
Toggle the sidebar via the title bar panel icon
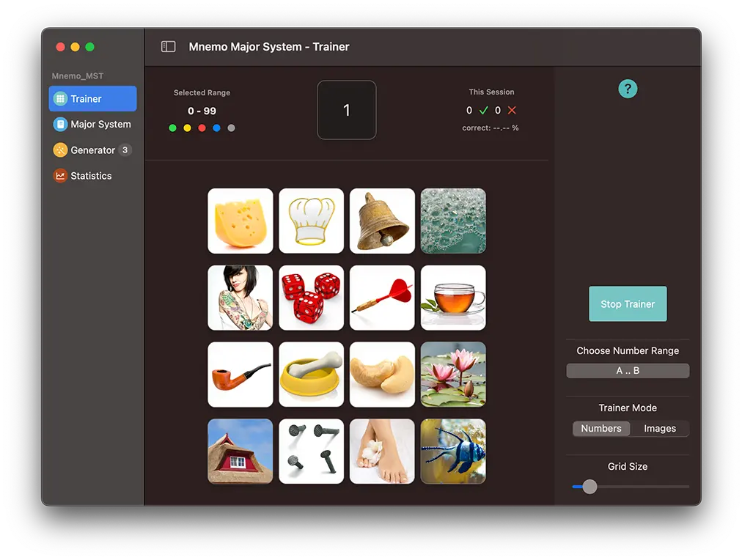coord(168,45)
